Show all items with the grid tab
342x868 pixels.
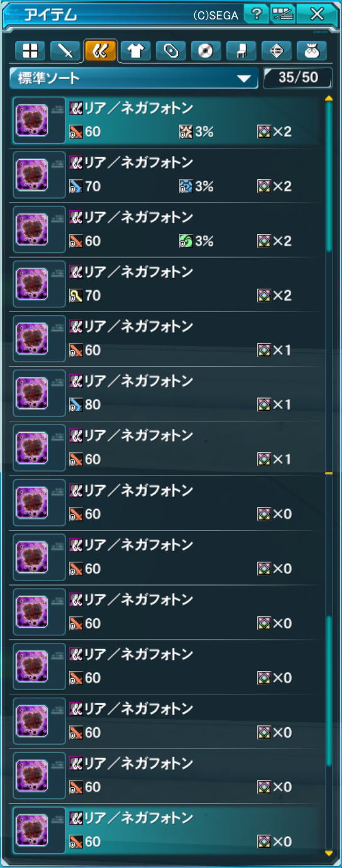pyautogui.click(x=30, y=51)
